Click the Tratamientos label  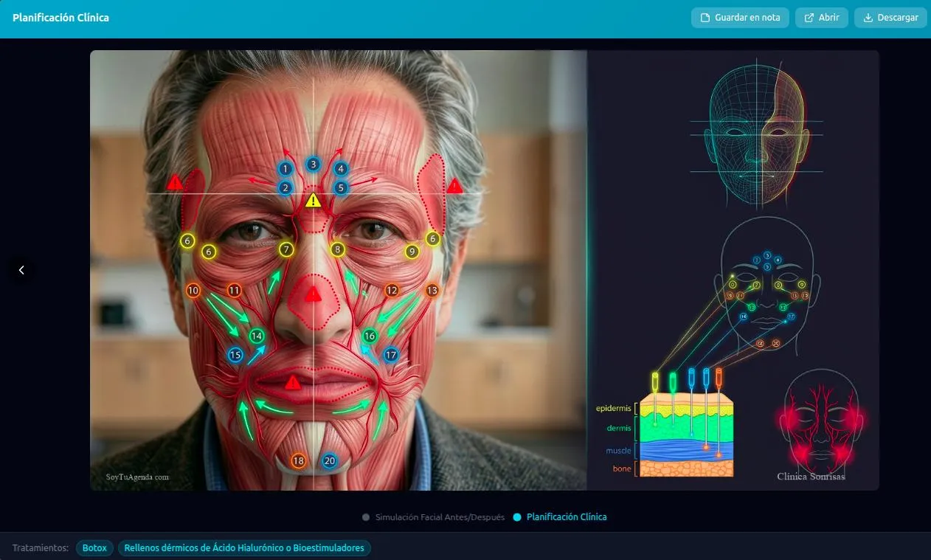coord(41,548)
